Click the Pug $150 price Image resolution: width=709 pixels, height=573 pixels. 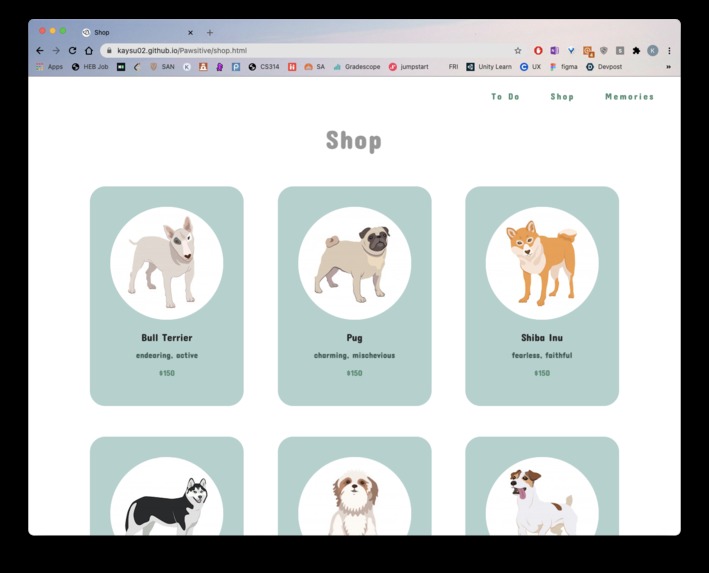[354, 373]
